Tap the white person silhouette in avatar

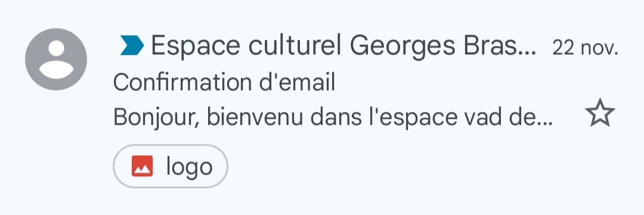pyautogui.click(x=56, y=60)
